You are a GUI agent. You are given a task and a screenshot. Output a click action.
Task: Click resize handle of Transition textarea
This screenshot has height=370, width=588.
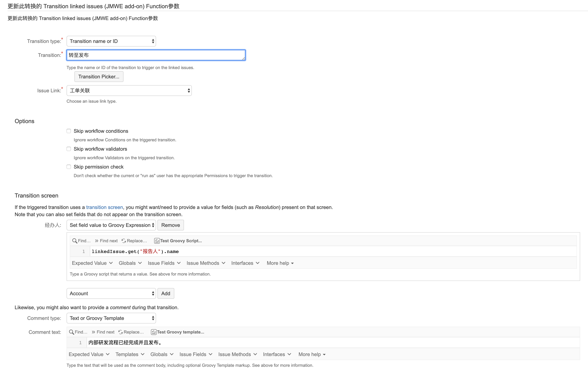click(x=244, y=58)
